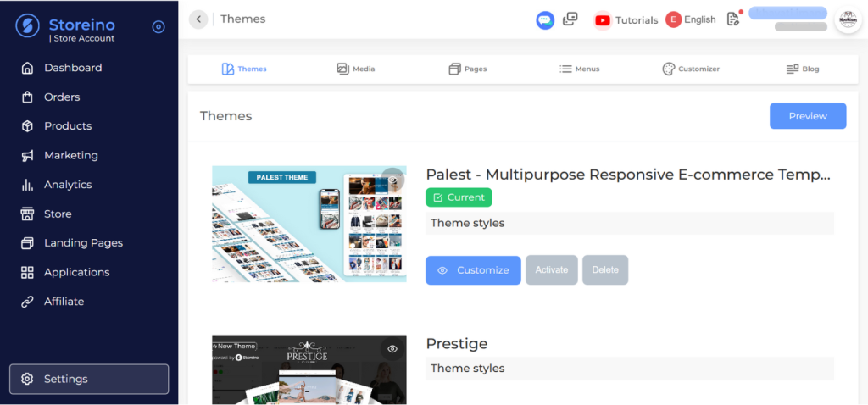Click the Analytics bar chart icon
868x405 pixels.
click(x=27, y=185)
